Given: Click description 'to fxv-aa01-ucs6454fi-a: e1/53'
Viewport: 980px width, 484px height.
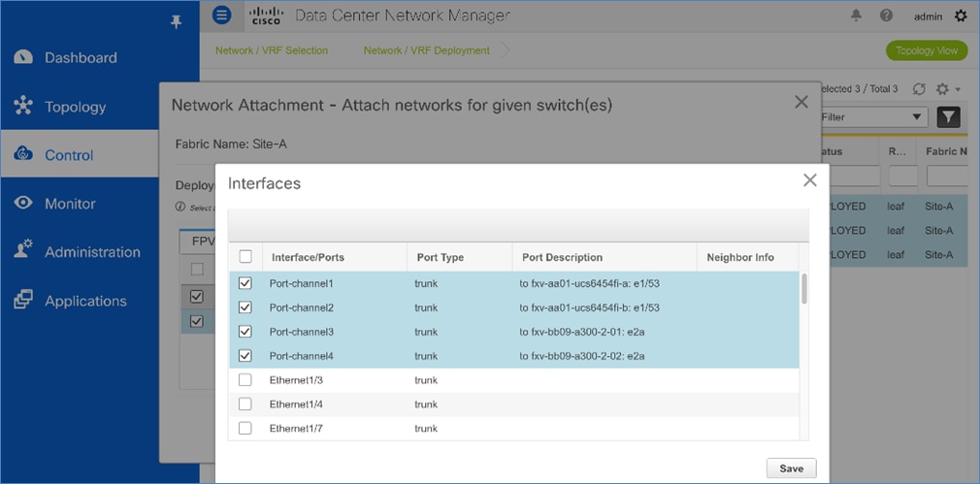Looking at the screenshot, I should click(589, 283).
